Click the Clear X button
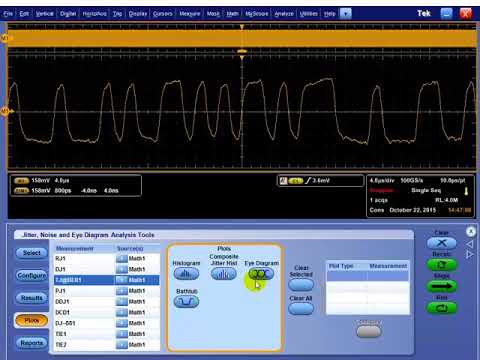Image resolution: width=480 pixels, height=360 pixels. [442, 243]
